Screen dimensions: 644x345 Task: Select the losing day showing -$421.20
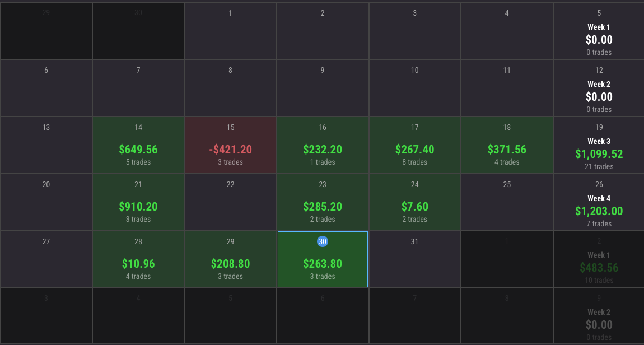pos(230,146)
